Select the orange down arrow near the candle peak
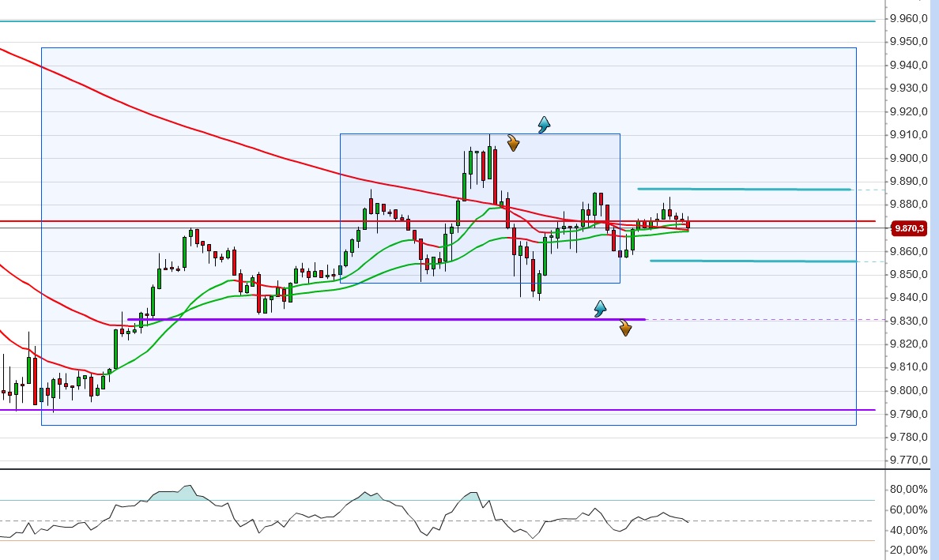Screen dimensions: 939x560 click(514, 143)
